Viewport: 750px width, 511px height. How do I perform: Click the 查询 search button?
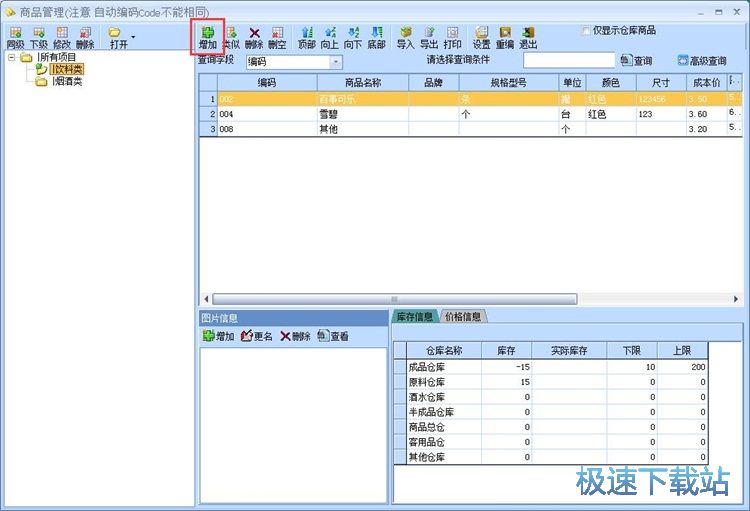click(x=637, y=60)
